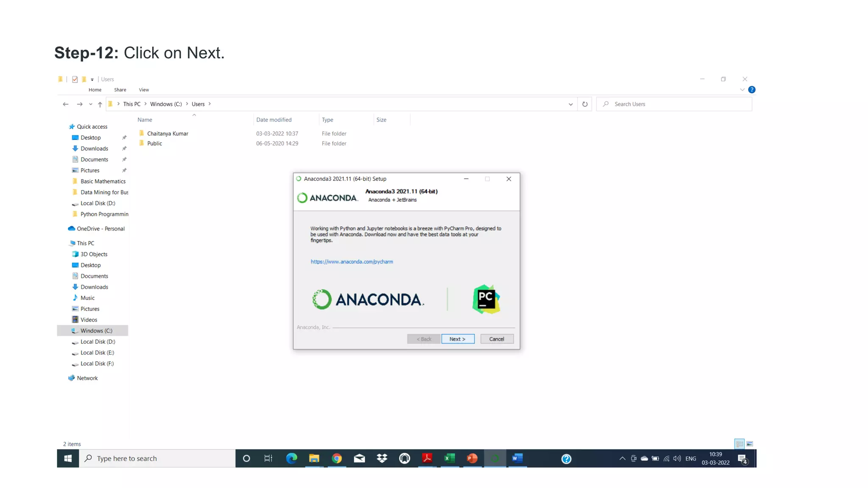Open recent locations dropdown arrow
The image size is (868, 488).
91,104
